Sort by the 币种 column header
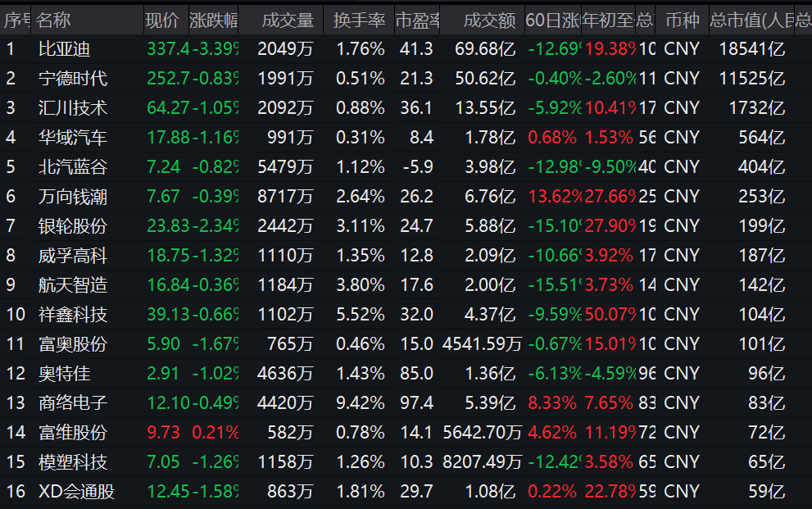Screen dimensions: 812x509 pos(683,20)
